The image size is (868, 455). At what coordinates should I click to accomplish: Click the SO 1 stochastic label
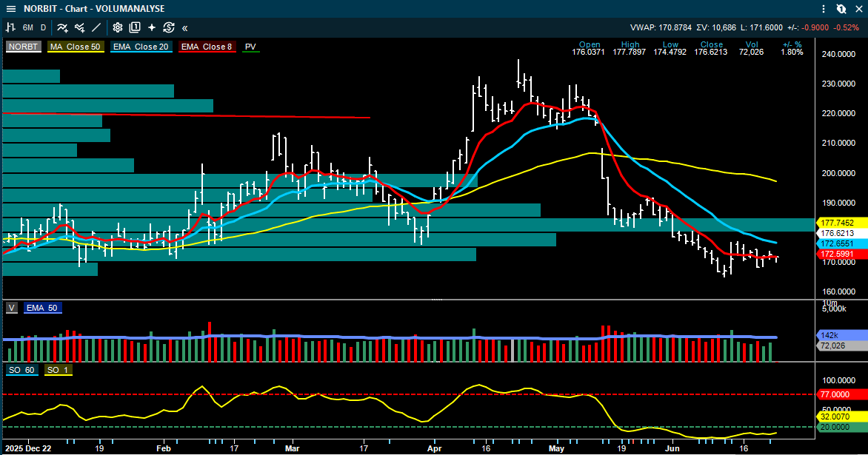[x=58, y=370]
